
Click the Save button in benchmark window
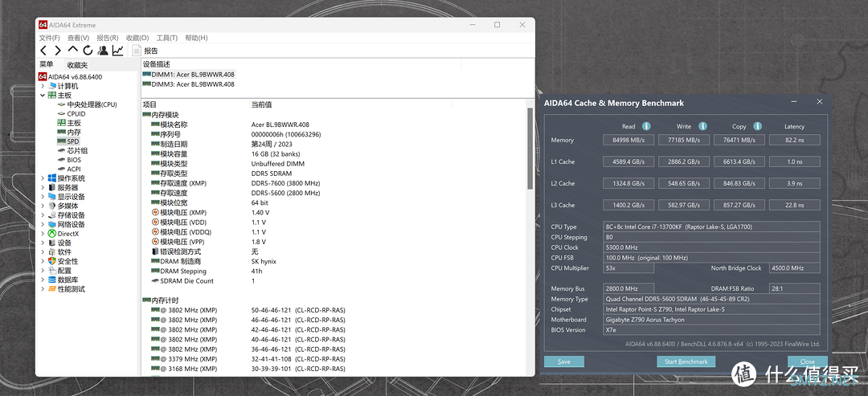(564, 361)
